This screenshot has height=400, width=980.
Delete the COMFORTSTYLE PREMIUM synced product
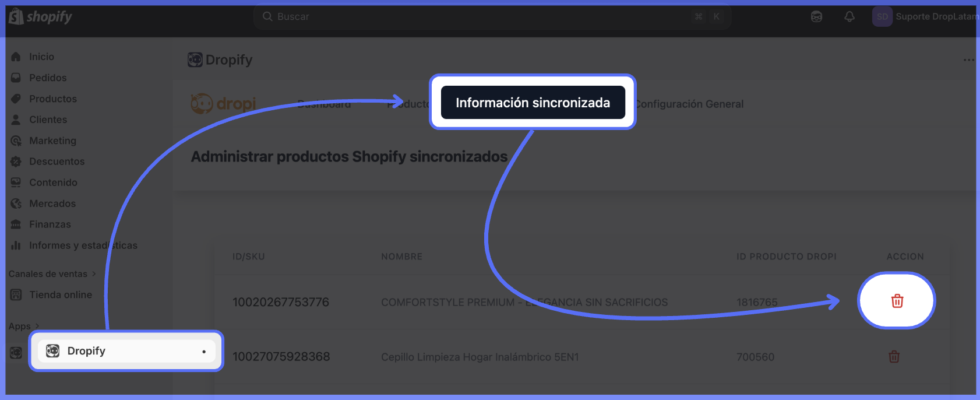(x=897, y=301)
